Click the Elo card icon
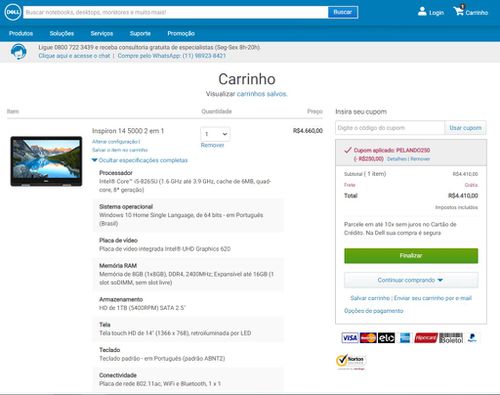This screenshot has height=395, width=500. (x=386, y=338)
